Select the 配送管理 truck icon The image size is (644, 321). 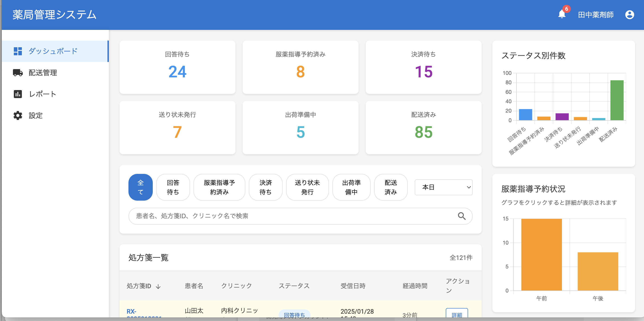18,73
